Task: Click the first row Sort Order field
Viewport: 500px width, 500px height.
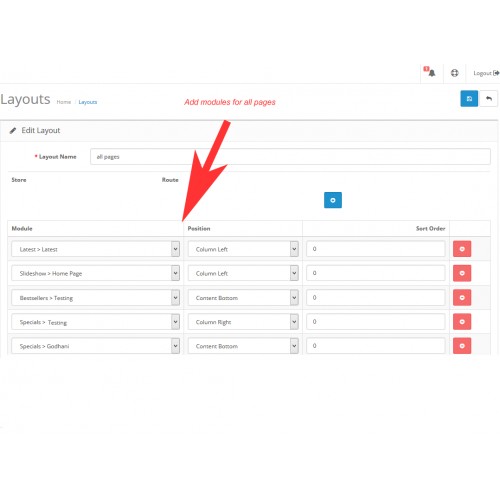Action: (376, 249)
